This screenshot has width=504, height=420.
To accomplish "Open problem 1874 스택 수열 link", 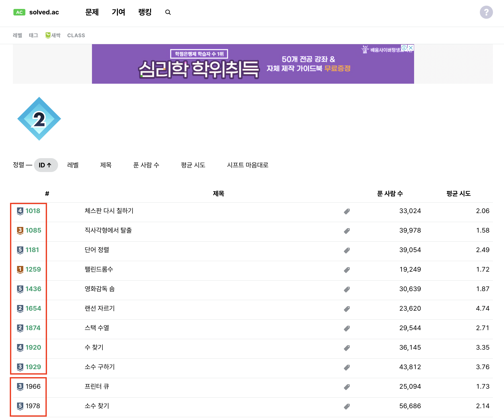I will point(97,328).
